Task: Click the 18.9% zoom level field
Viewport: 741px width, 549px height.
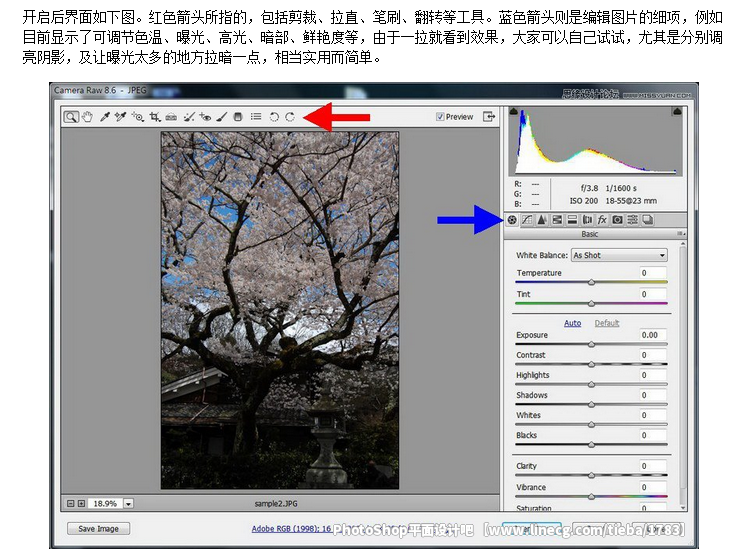Action: tap(105, 504)
